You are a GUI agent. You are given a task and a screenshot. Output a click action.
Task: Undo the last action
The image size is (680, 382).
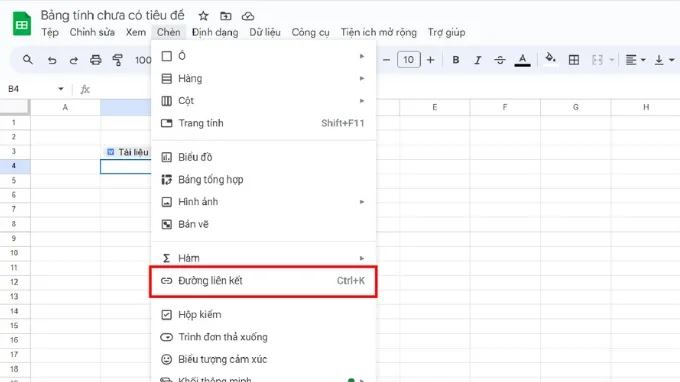tap(52, 60)
